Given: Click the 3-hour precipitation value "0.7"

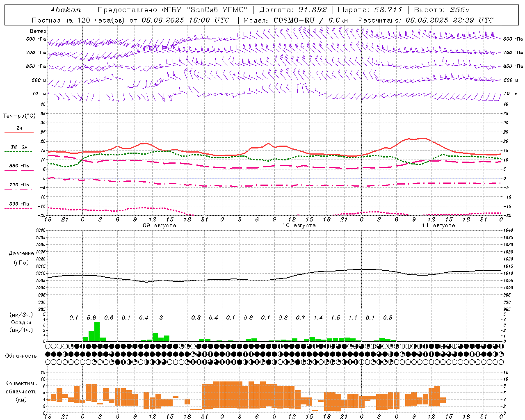Looking at the screenshot, I should 301,318.
